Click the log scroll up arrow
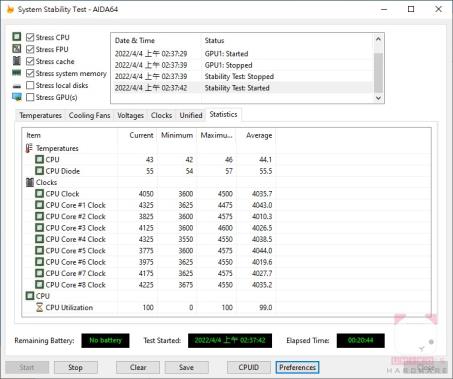453x379 pixels. (x=378, y=39)
